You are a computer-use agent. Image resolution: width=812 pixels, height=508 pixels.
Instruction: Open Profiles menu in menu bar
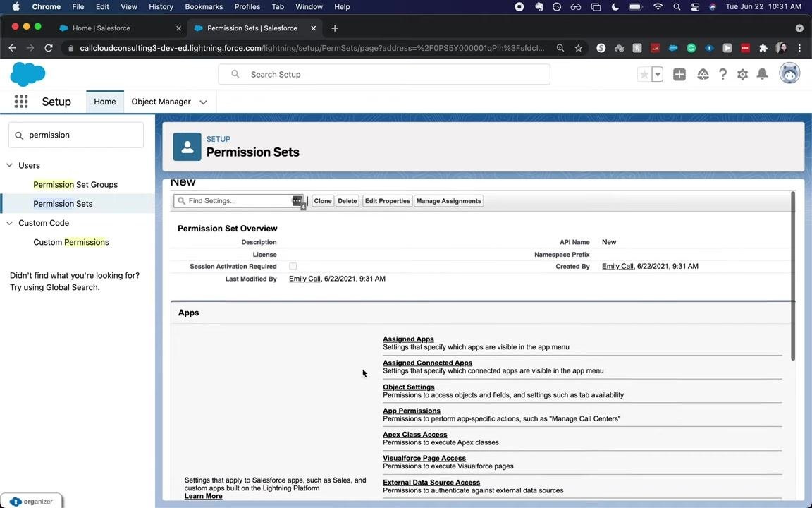pos(247,7)
